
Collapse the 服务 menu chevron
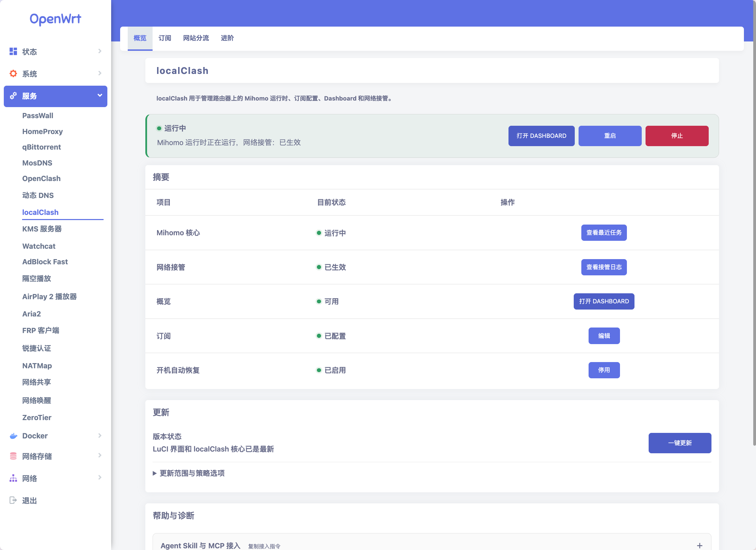point(100,95)
